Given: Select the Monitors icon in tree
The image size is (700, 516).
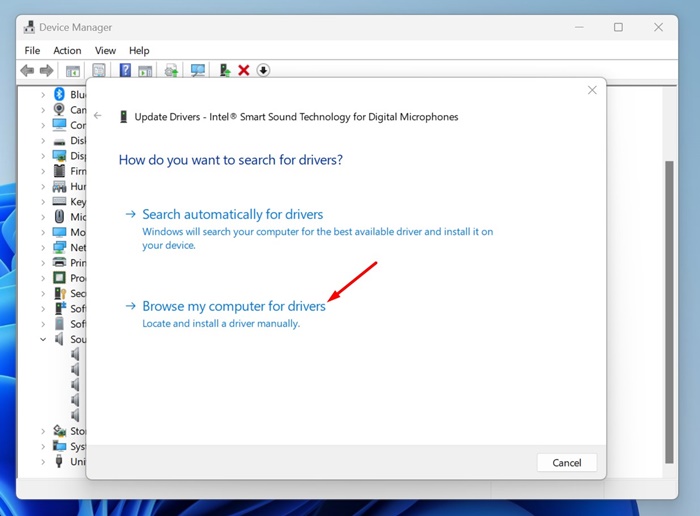Looking at the screenshot, I should tap(59, 232).
